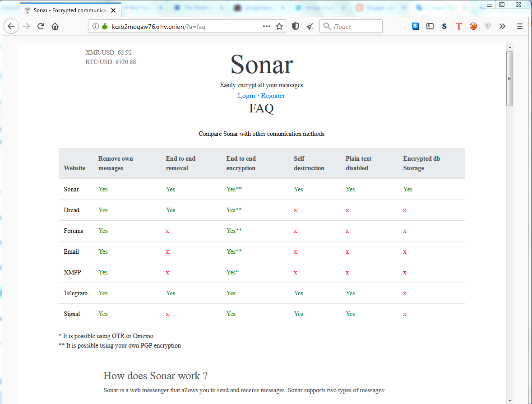Click the Sonar page title heading
Viewport: 532px width, 404px height.
click(x=262, y=64)
